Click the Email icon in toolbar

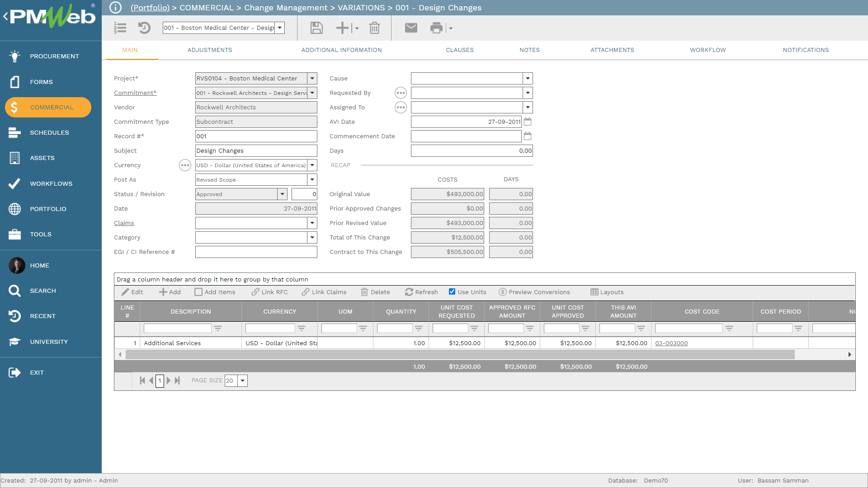coord(411,28)
